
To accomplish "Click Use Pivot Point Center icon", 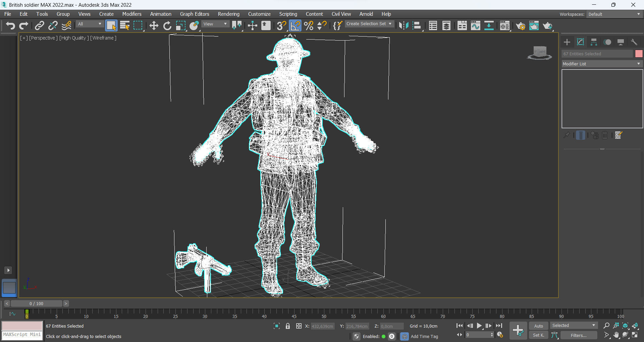I will pyautogui.click(x=237, y=26).
